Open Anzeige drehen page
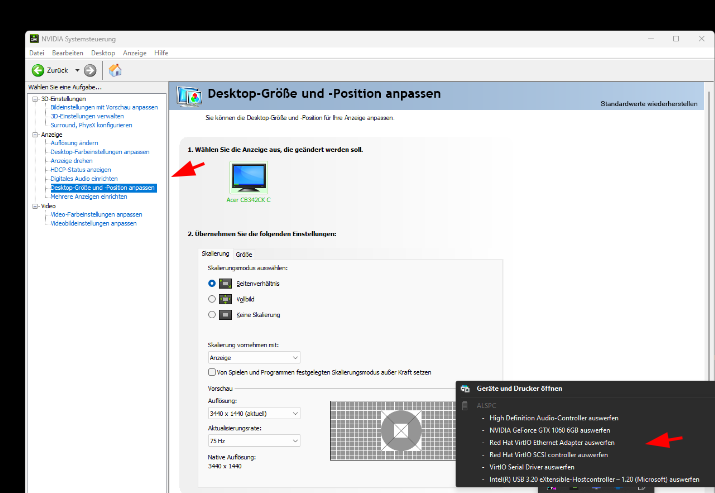This screenshot has height=493, width=715. [x=71, y=161]
